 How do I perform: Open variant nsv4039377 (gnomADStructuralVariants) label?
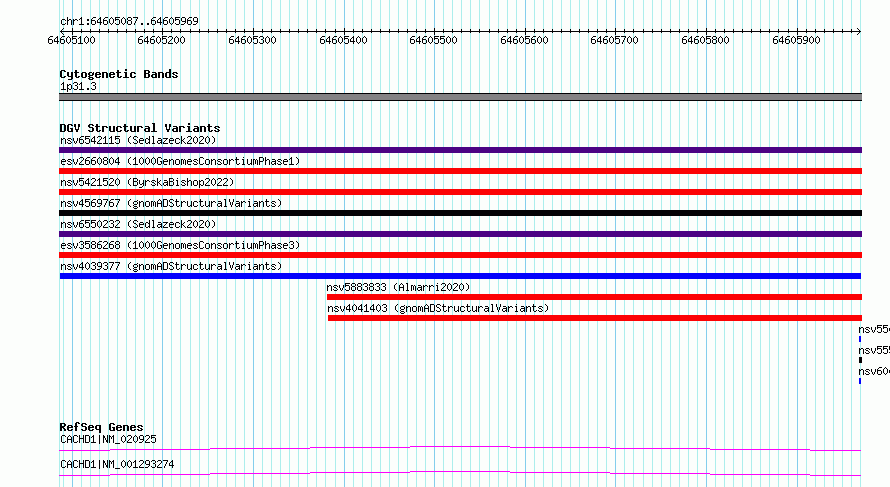tap(171, 266)
